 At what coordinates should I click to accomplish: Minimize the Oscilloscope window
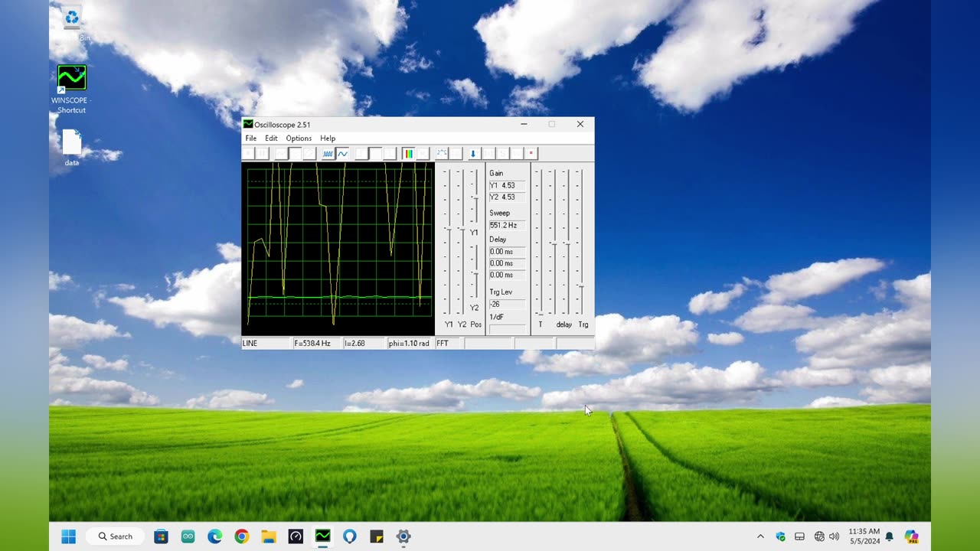(524, 125)
